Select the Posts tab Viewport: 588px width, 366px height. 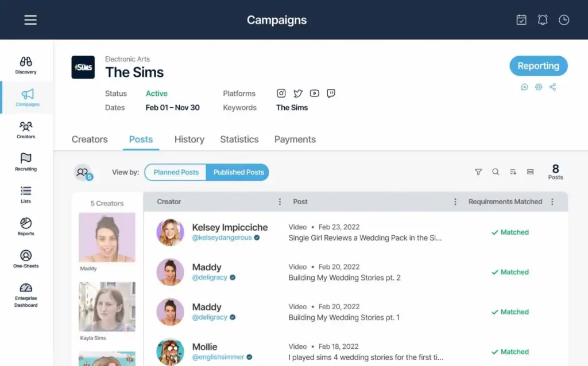pos(141,139)
